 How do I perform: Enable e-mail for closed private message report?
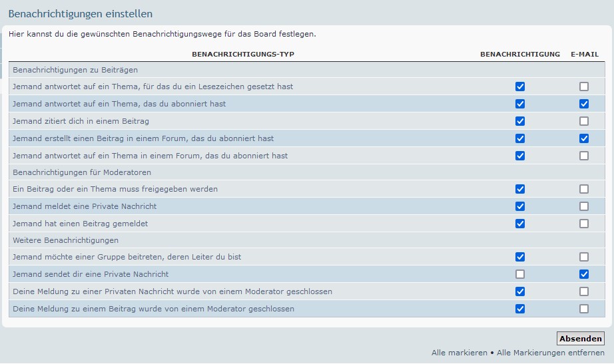click(584, 291)
